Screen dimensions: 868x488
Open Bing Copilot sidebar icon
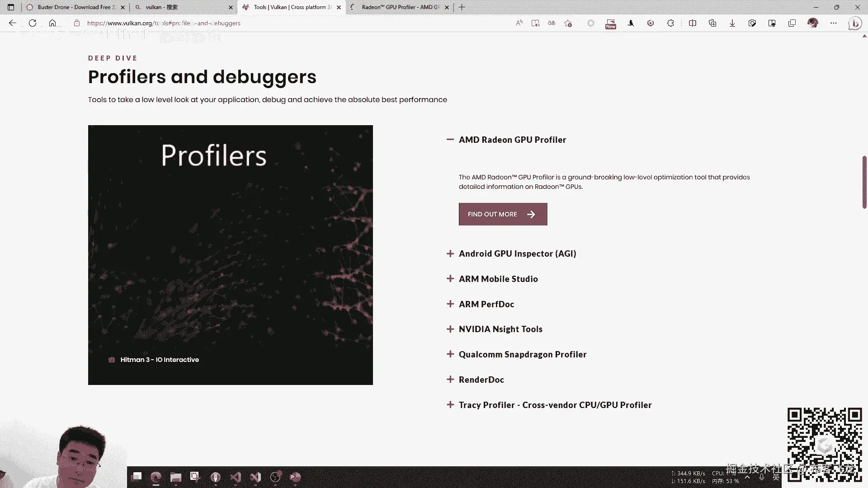click(854, 23)
